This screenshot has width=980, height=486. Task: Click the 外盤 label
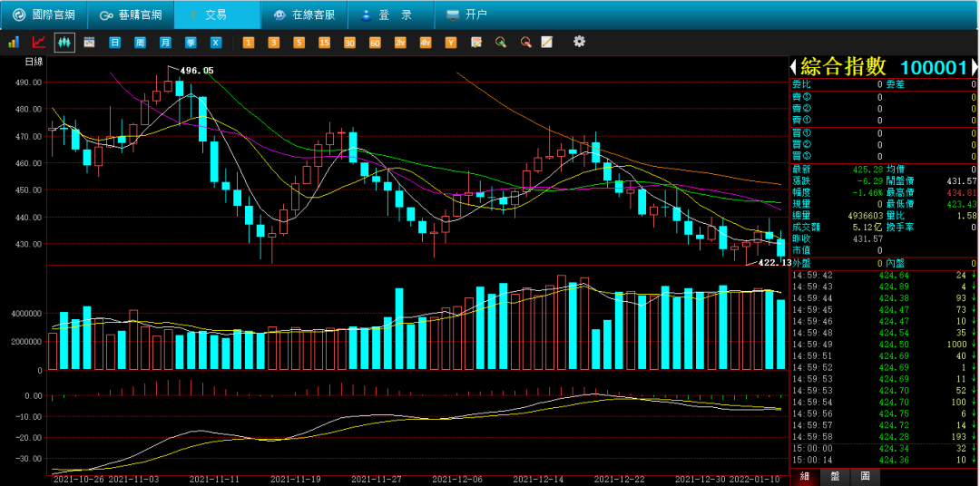tap(801, 263)
